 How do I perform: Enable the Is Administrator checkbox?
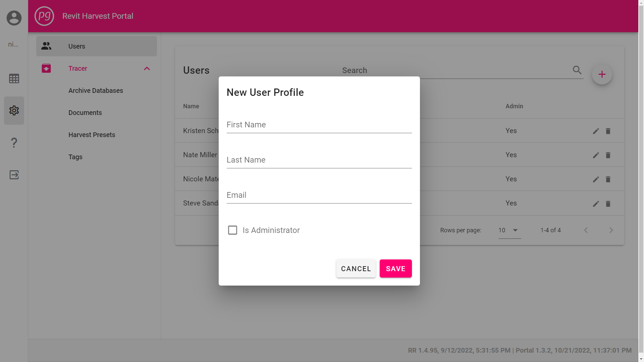pyautogui.click(x=232, y=230)
